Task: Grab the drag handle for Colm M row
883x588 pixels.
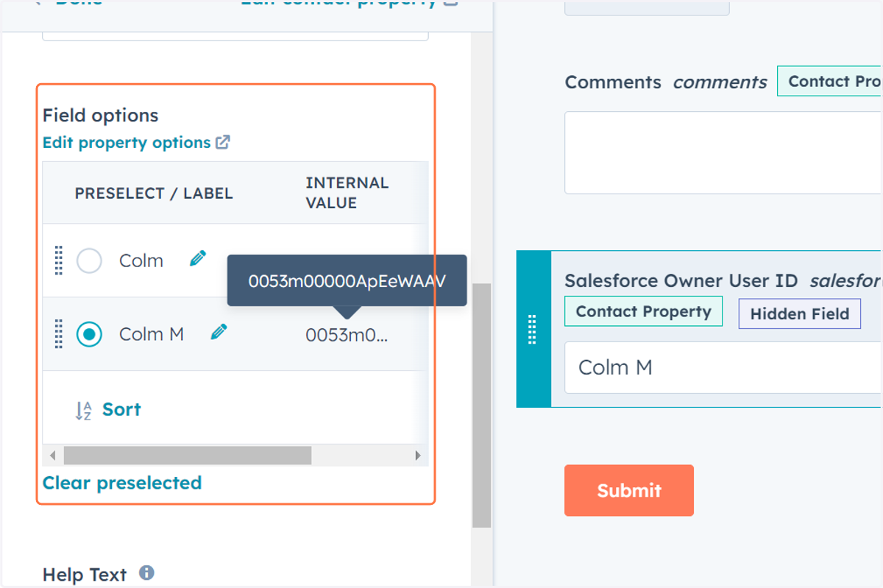Action: pyautogui.click(x=59, y=334)
